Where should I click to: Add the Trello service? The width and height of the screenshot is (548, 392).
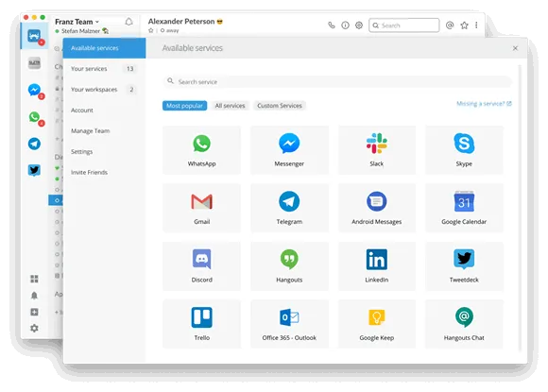coord(201,324)
